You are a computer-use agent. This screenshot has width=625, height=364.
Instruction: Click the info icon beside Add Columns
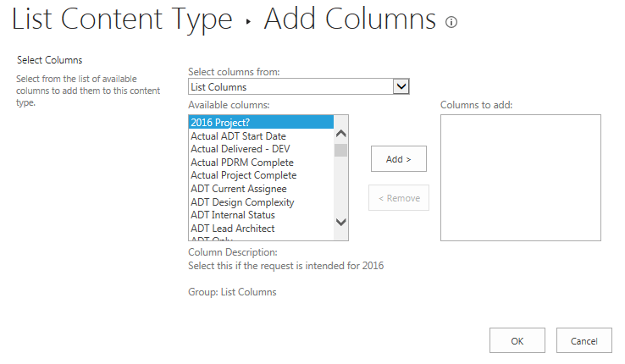click(x=451, y=23)
